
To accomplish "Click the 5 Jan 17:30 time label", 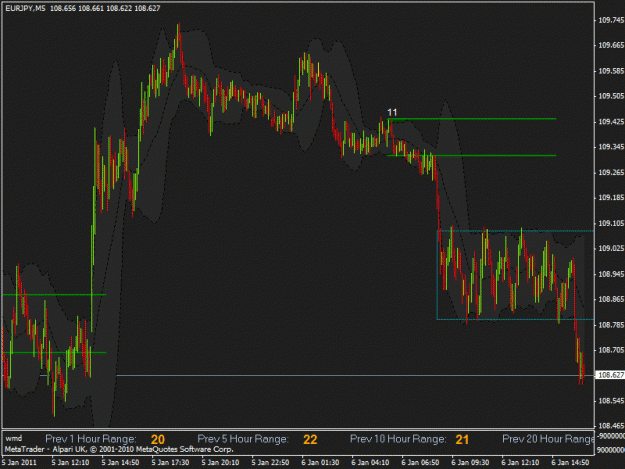I will (170, 463).
